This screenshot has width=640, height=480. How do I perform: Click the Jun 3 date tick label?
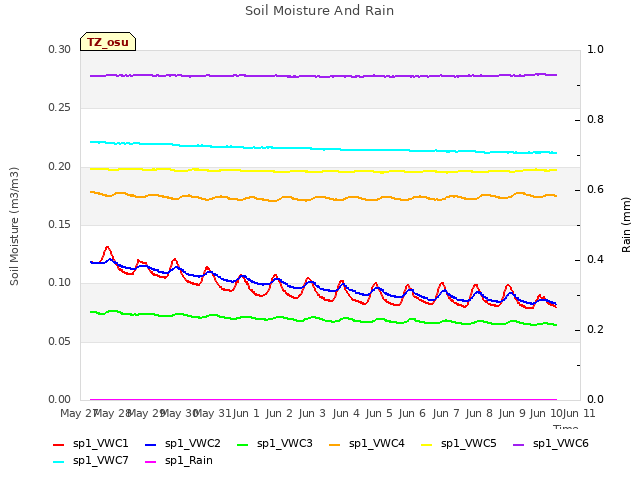click(x=312, y=413)
